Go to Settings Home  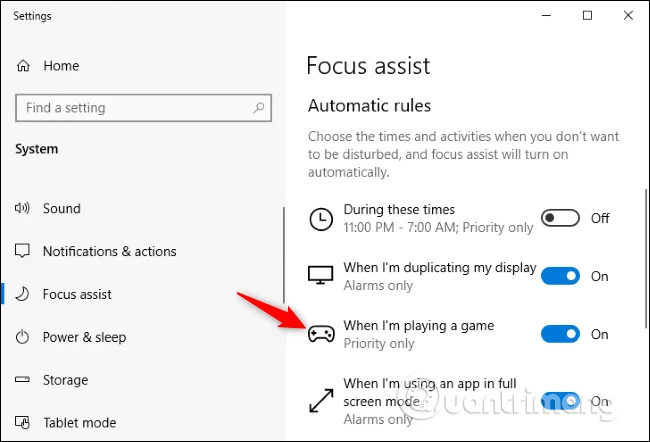(x=61, y=66)
